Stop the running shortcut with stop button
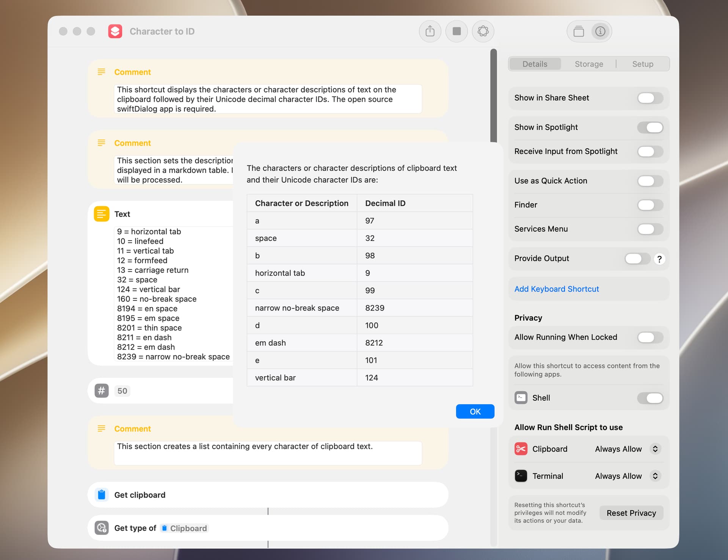The image size is (728, 560). [457, 31]
